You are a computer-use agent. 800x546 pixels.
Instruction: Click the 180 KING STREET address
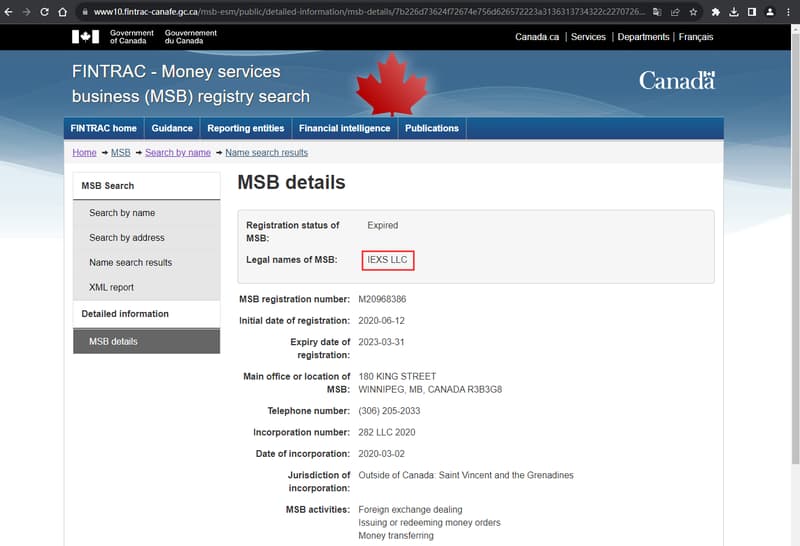tap(397, 376)
